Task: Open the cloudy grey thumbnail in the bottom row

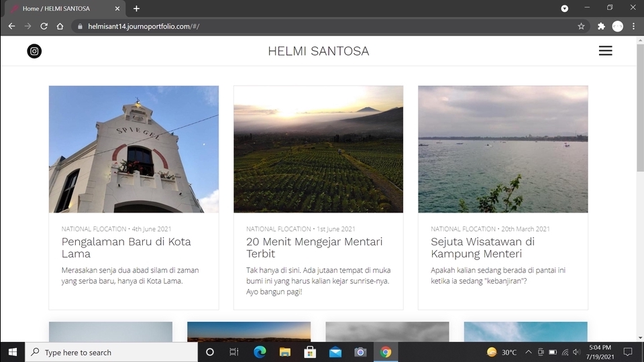Action: [x=387, y=332]
